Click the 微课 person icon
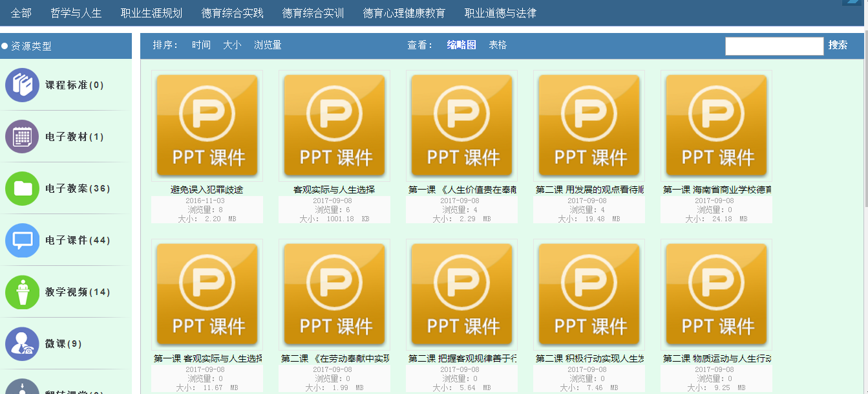868x394 pixels. point(23,344)
